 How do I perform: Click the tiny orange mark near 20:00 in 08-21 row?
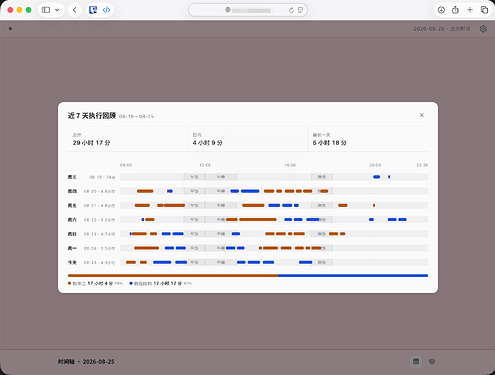374,205
